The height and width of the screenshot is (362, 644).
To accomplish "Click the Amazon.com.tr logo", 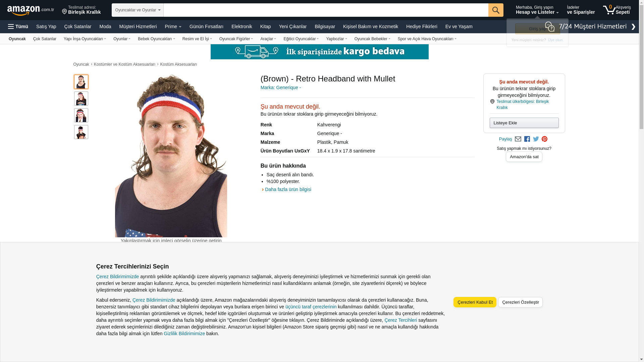I will pyautogui.click(x=30, y=10).
